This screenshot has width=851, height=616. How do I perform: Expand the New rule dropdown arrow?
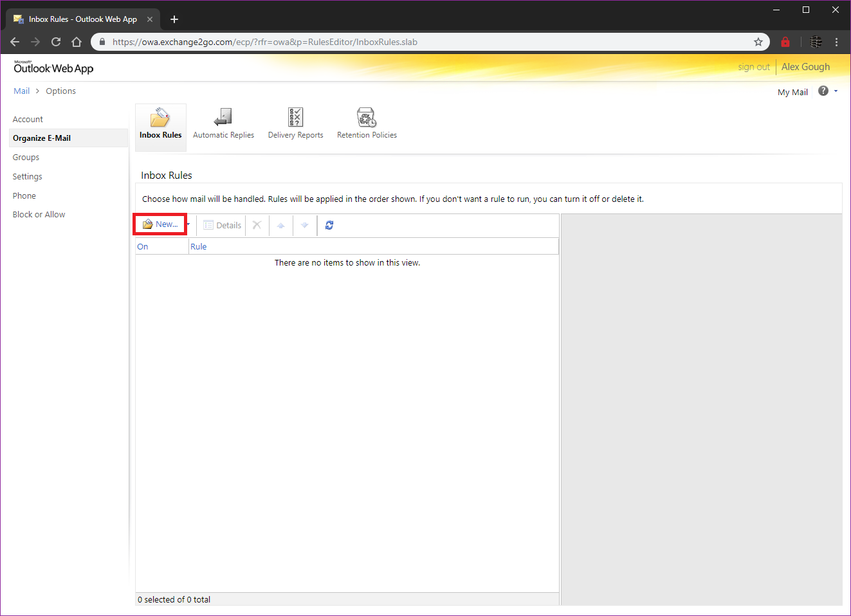(188, 224)
